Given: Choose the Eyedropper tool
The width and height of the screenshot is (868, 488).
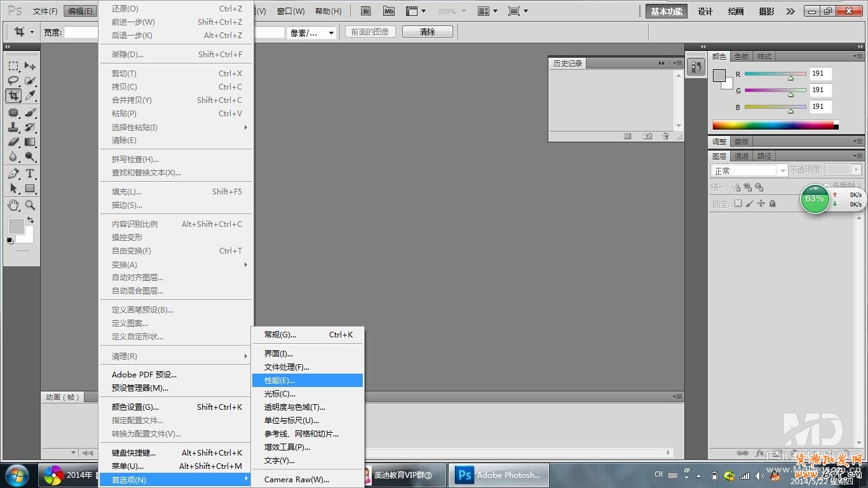Looking at the screenshot, I should point(30,96).
